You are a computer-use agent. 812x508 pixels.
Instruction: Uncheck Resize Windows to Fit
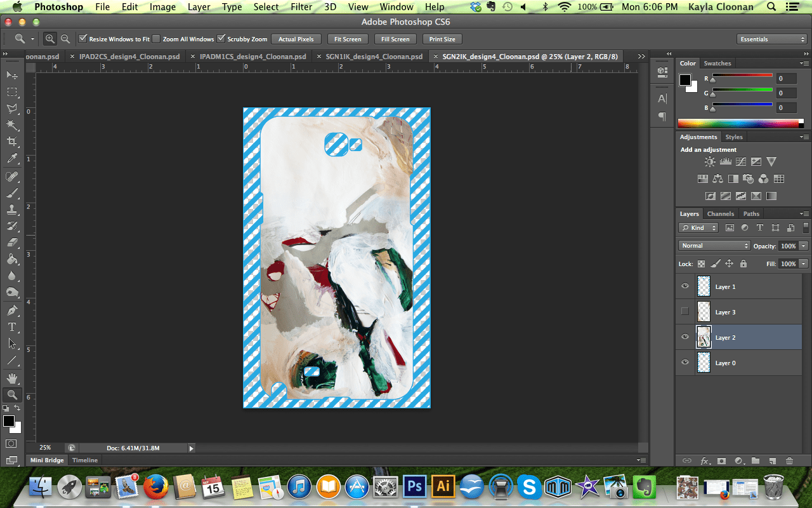click(x=82, y=39)
